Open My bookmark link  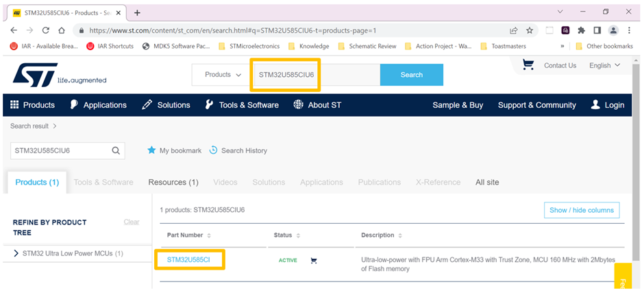click(175, 150)
